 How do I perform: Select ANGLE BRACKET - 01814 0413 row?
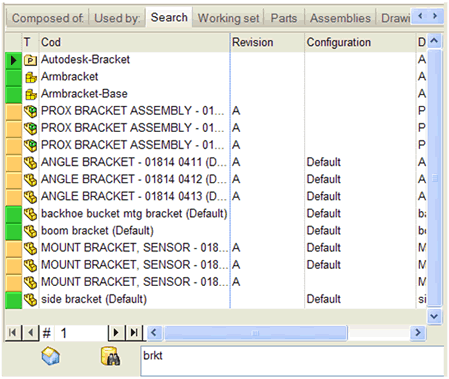(x=216, y=197)
